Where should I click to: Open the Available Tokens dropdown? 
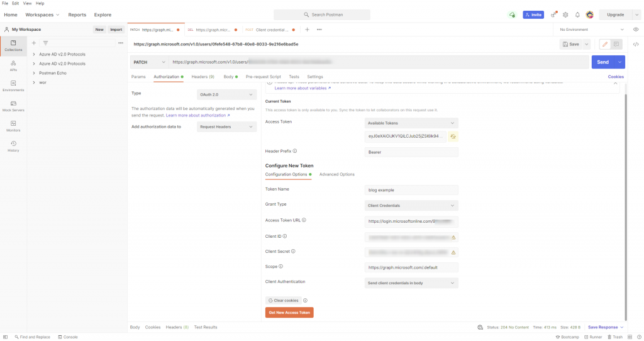click(x=411, y=123)
